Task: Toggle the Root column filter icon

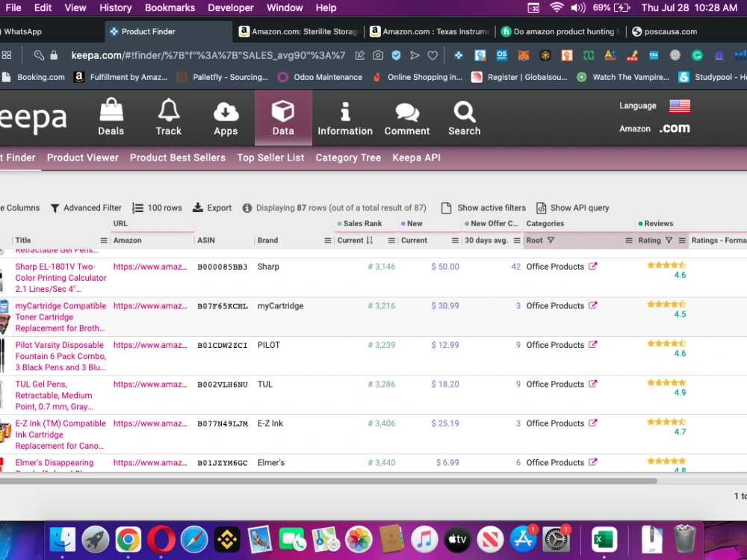Action: tap(551, 240)
